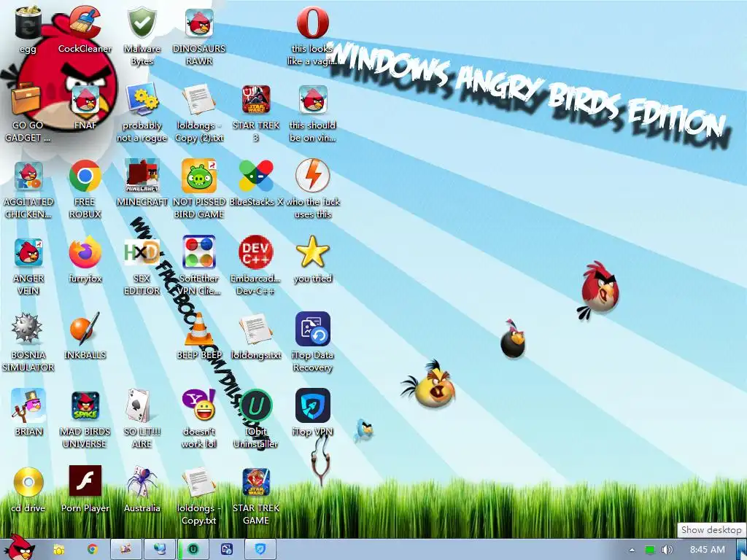Select the Australia spider solitaire icon
This screenshot has height=560, width=747.
(x=142, y=482)
